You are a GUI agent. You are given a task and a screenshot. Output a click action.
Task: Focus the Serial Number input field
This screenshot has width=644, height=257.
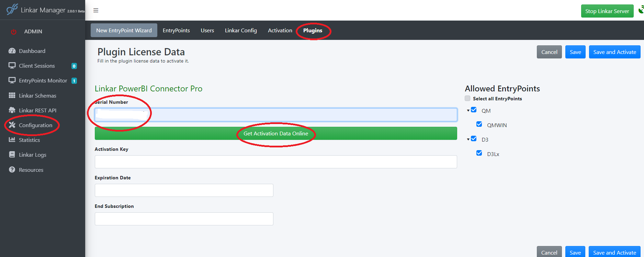point(276,115)
